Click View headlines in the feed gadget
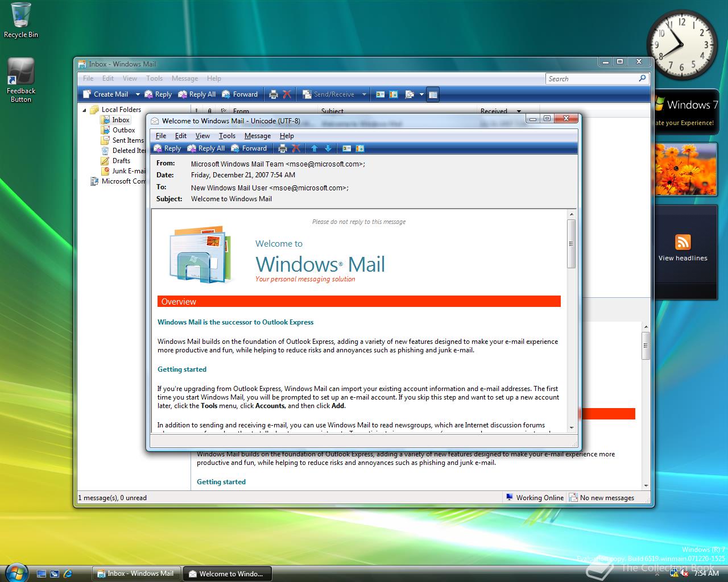 click(683, 258)
